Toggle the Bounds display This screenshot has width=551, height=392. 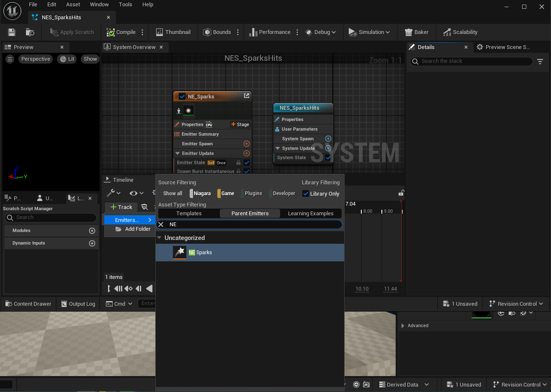[x=217, y=32]
